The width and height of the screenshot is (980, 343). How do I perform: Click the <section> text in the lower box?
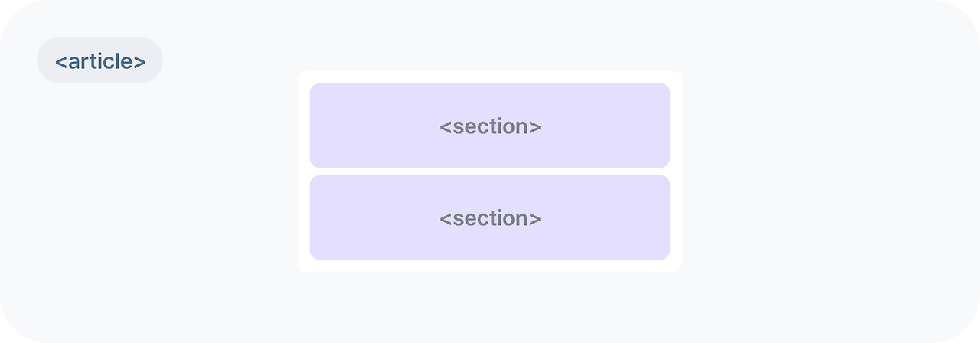coord(490,218)
